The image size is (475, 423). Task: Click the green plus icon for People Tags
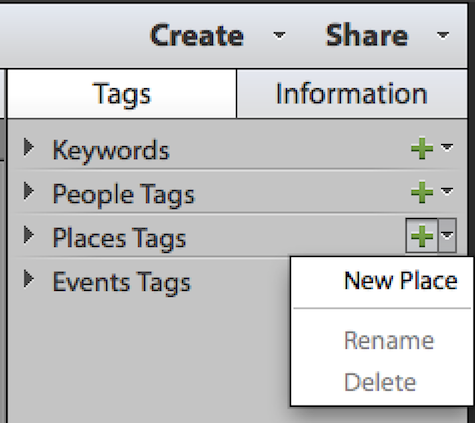422,192
